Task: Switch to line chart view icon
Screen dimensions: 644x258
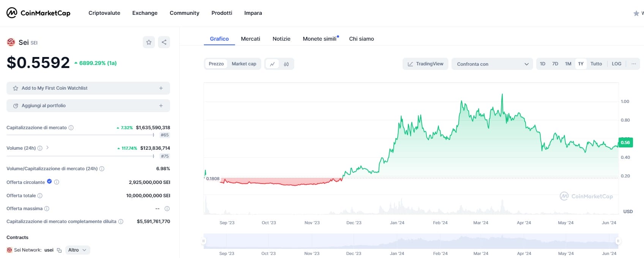Action: click(x=272, y=64)
